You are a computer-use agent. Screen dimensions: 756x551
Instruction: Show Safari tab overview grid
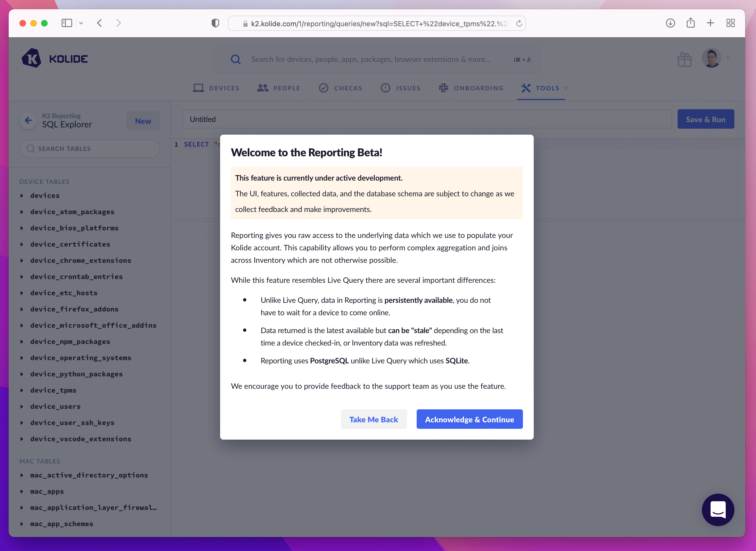[x=730, y=23]
